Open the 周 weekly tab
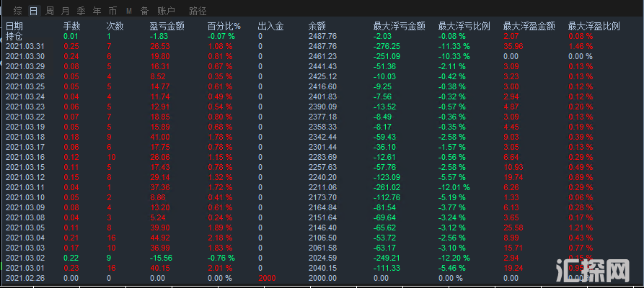This screenshot has height=288, width=644. point(49,11)
